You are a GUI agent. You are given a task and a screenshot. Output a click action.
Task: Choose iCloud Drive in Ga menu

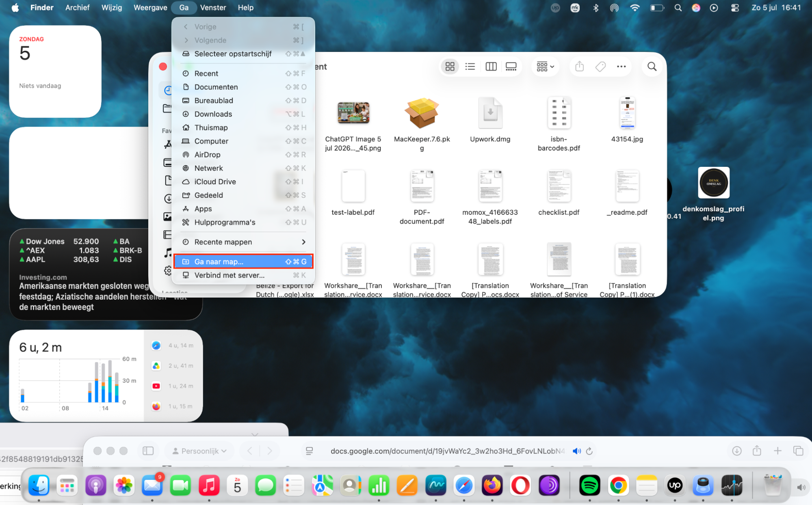point(244,182)
